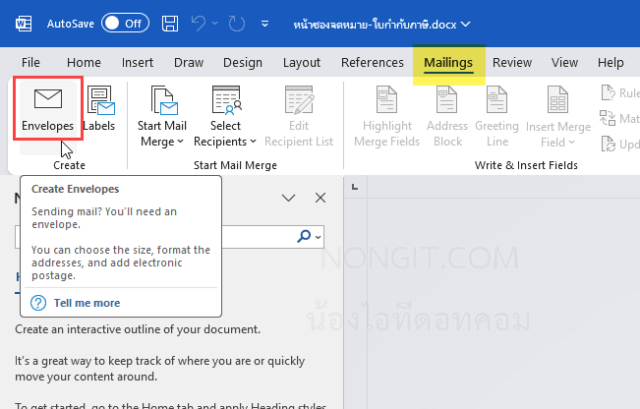The image size is (640, 409).
Task: Insert an Address Block
Action: click(447, 116)
